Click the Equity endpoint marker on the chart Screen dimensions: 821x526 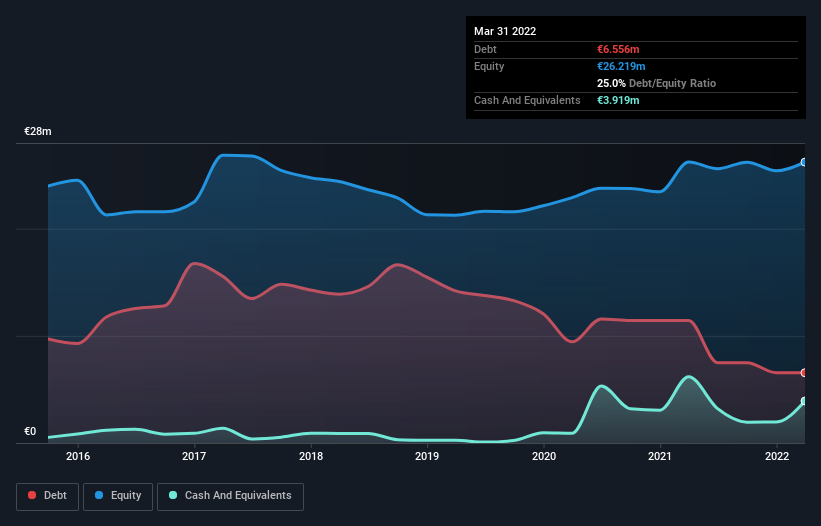click(x=804, y=162)
